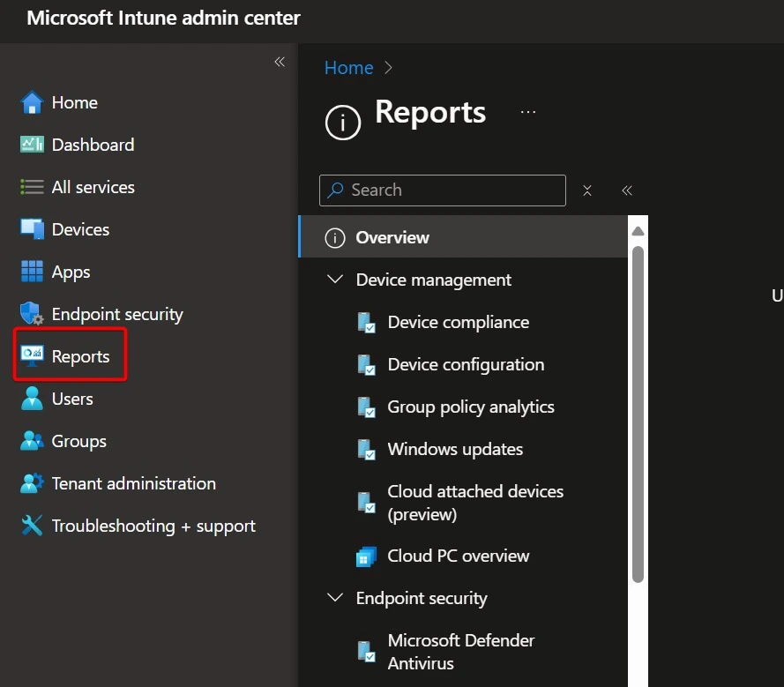
Task: Click the Reports menu scrollbar thumb
Action: tap(638, 414)
